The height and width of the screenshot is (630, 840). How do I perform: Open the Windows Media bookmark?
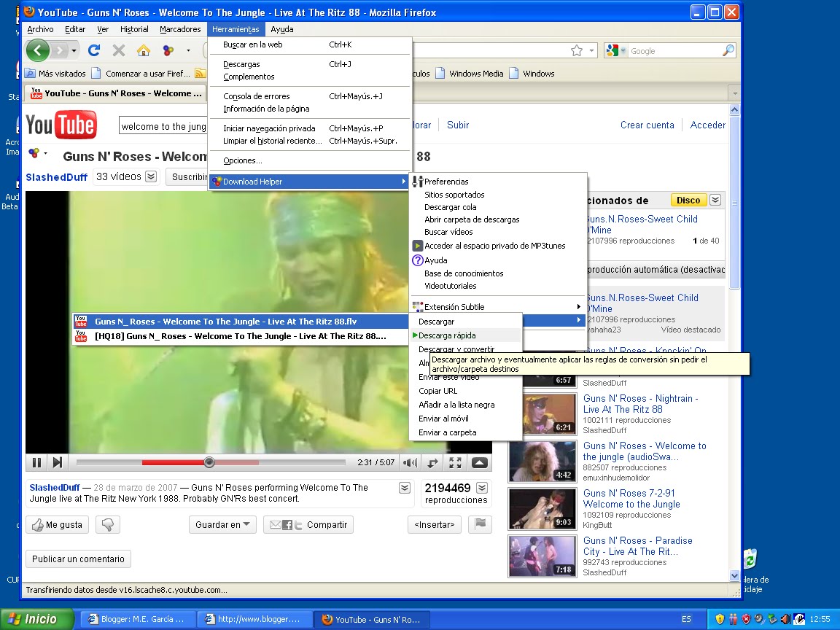(x=470, y=74)
